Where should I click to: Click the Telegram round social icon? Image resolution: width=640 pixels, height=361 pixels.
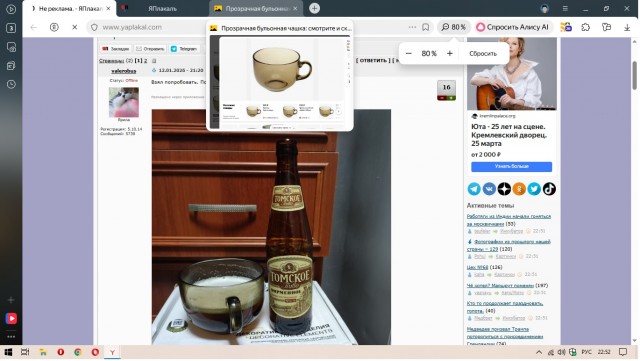click(x=474, y=189)
